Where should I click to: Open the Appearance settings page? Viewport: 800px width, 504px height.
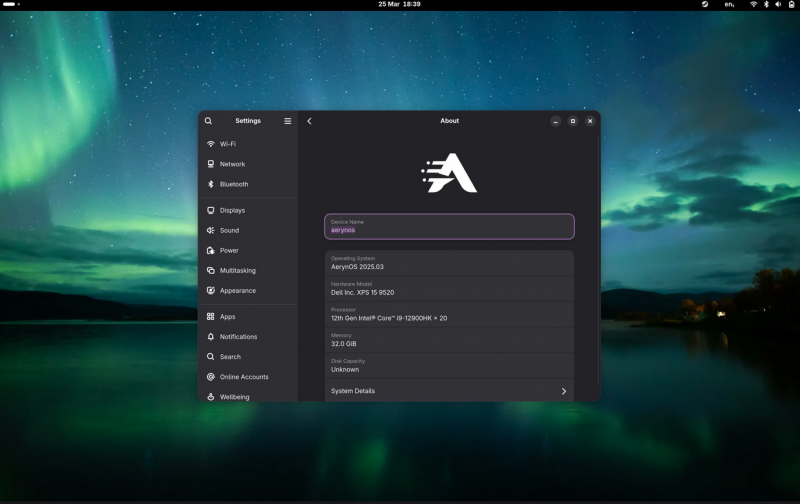coord(248,290)
